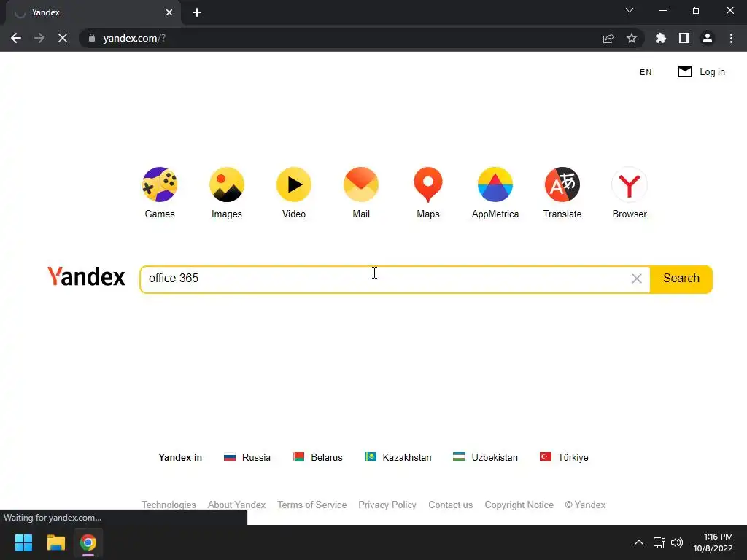The image size is (747, 560).
Task: Click the © Yandex footer link
Action: click(x=585, y=505)
